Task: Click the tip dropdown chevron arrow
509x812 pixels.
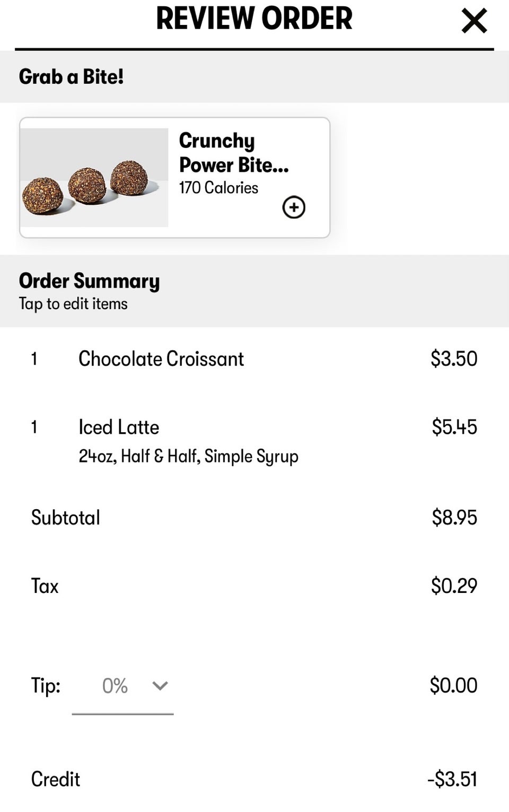Action: click(x=160, y=686)
